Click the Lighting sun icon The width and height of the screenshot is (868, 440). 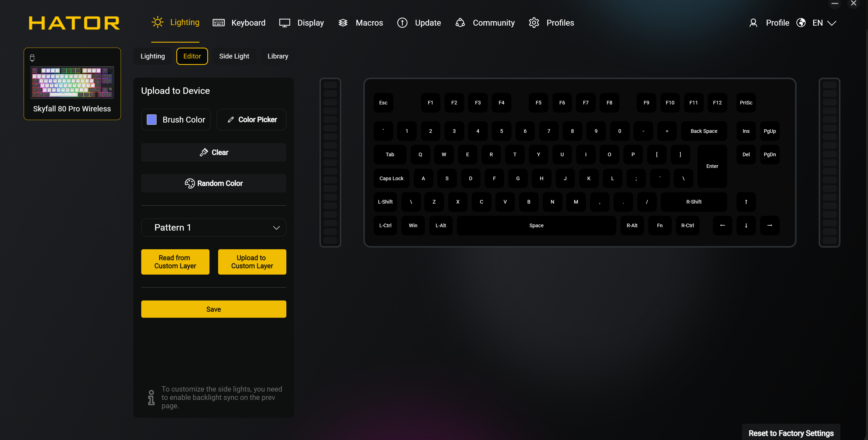tap(157, 23)
